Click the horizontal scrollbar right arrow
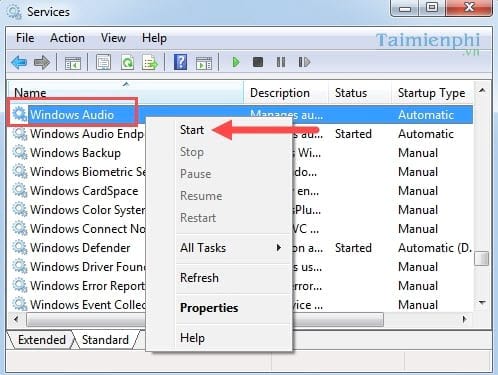Viewport: 498px width, 375px height. [x=464, y=319]
